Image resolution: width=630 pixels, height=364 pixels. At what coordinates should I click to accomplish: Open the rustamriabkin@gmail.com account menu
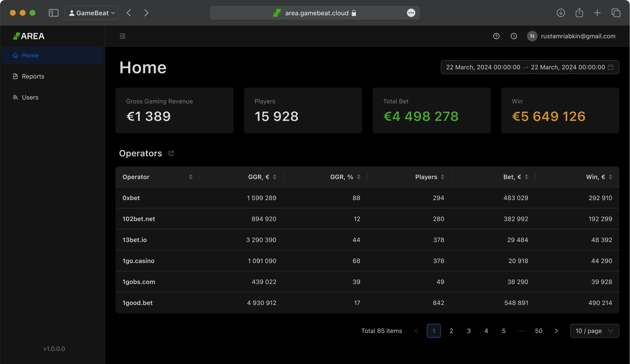[578, 36]
